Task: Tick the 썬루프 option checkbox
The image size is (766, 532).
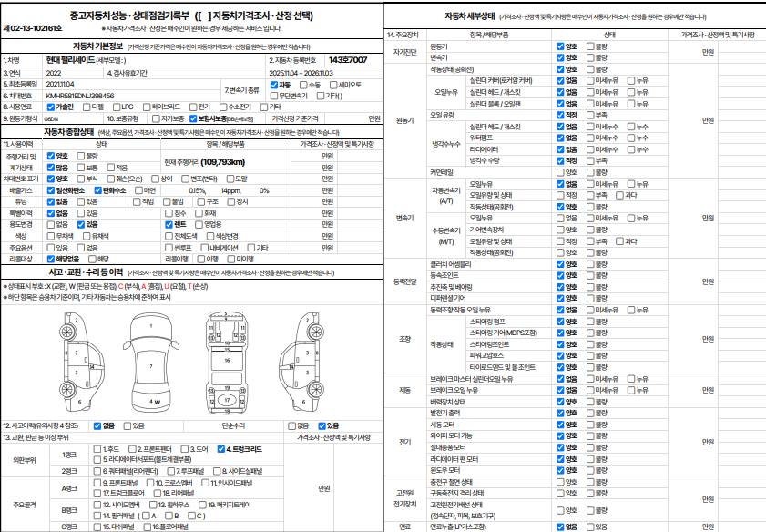Action: [169, 248]
